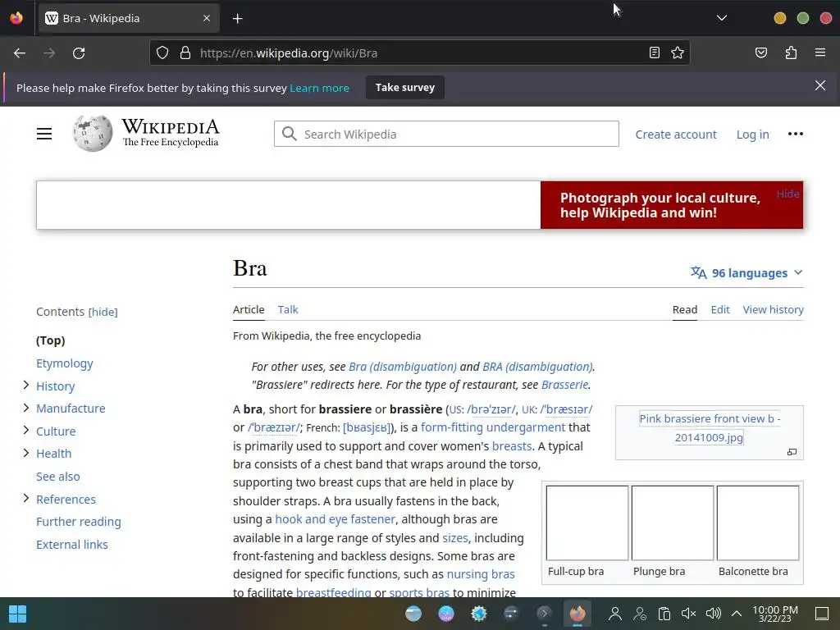Screen dimensions: 840x630
Task: Open the clock showing 10:00 PM
Action: pyautogui.click(x=774, y=614)
